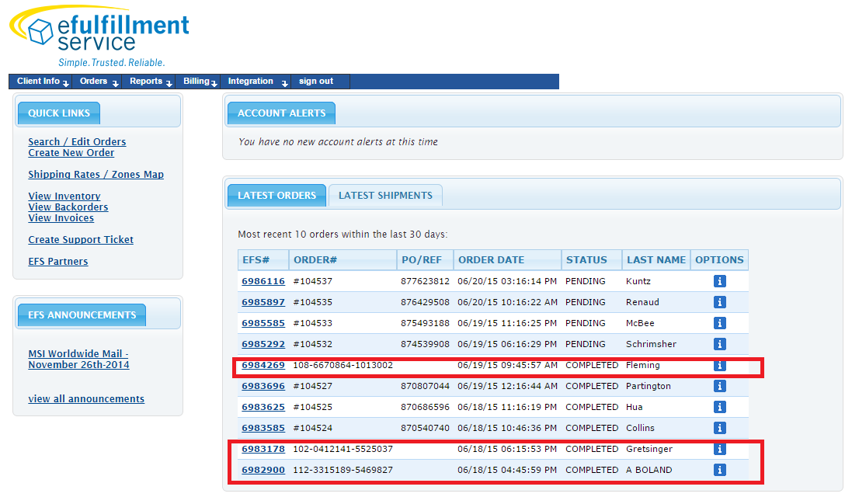Click the PO/REF column header
This screenshot has width=852, height=504.
[425, 260]
